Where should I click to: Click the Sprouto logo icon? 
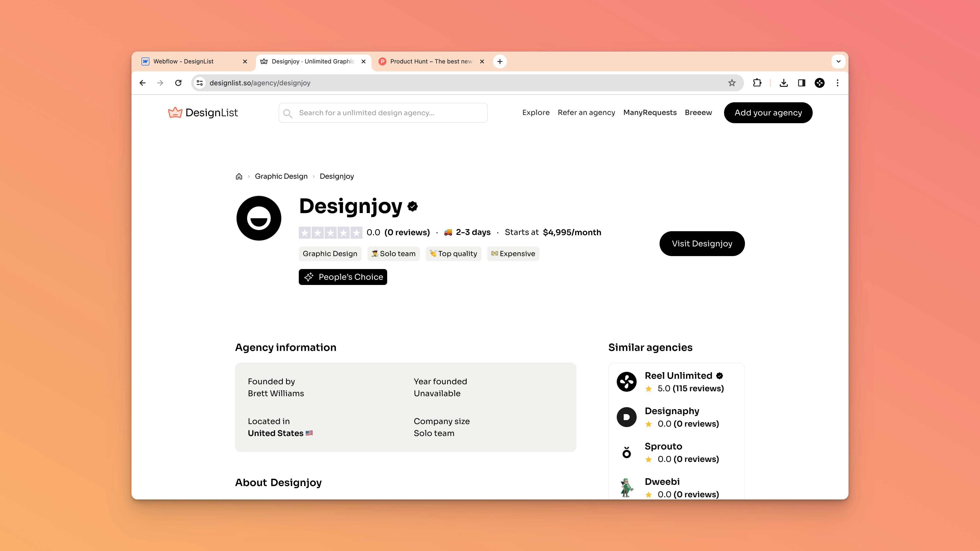pyautogui.click(x=627, y=452)
